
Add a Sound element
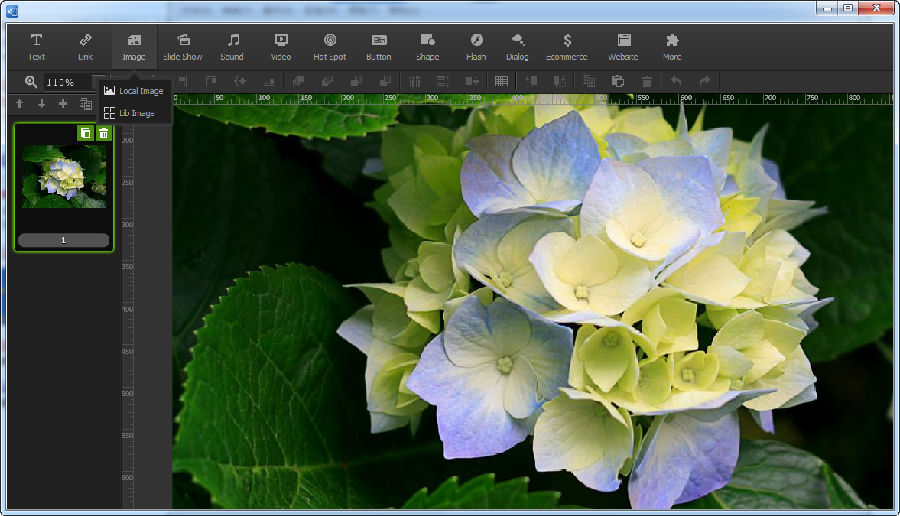[x=232, y=46]
